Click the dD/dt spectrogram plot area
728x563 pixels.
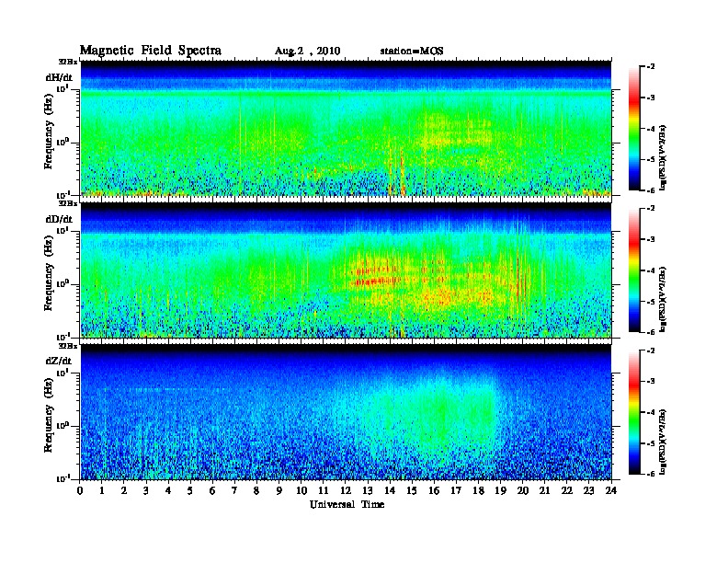[346, 270]
